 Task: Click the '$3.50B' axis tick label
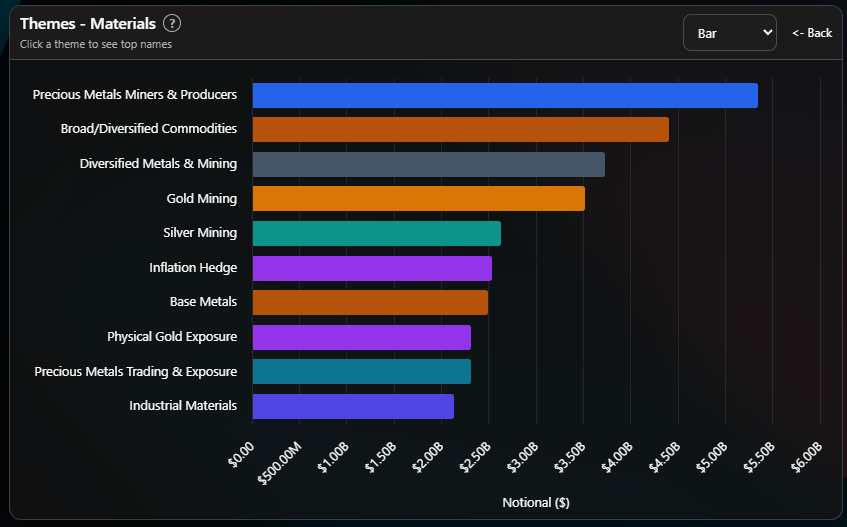pyautogui.click(x=569, y=457)
